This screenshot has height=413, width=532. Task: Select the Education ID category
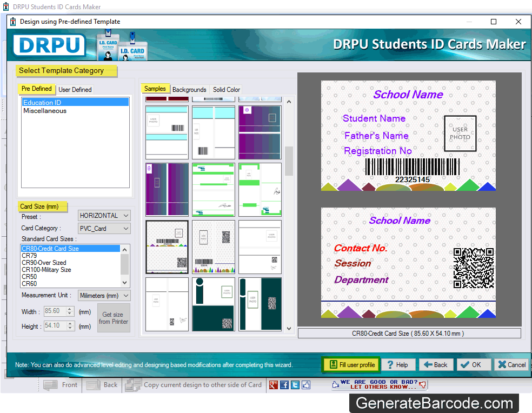click(x=42, y=102)
